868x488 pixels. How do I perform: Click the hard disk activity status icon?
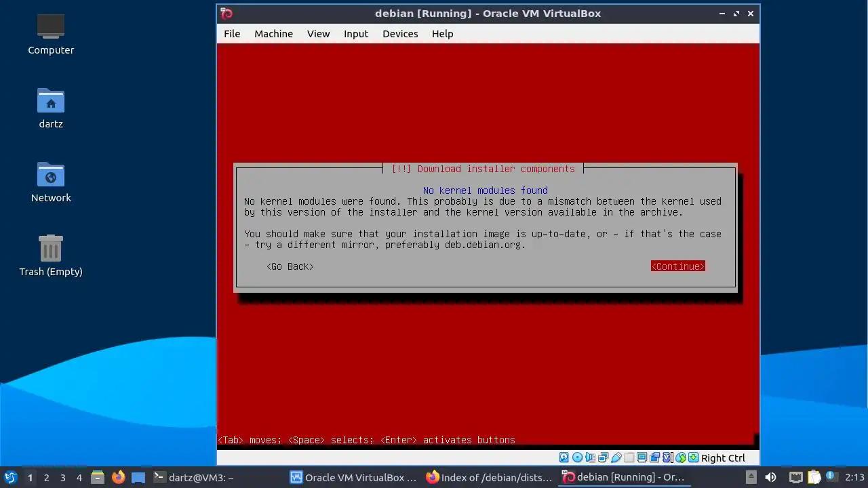(564, 457)
